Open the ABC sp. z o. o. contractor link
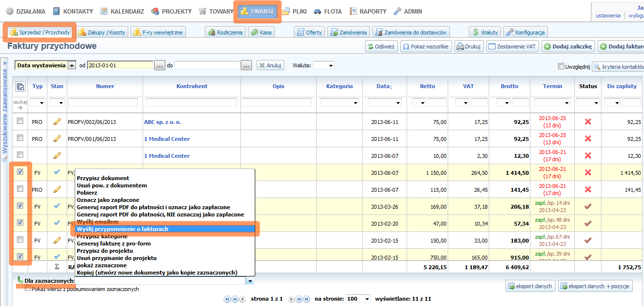 (x=162, y=122)
